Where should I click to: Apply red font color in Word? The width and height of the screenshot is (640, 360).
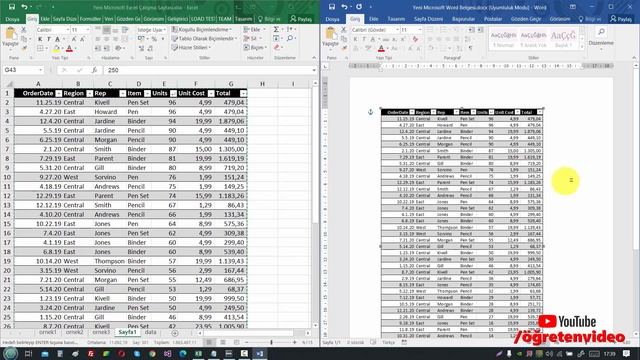pos(381,49)
